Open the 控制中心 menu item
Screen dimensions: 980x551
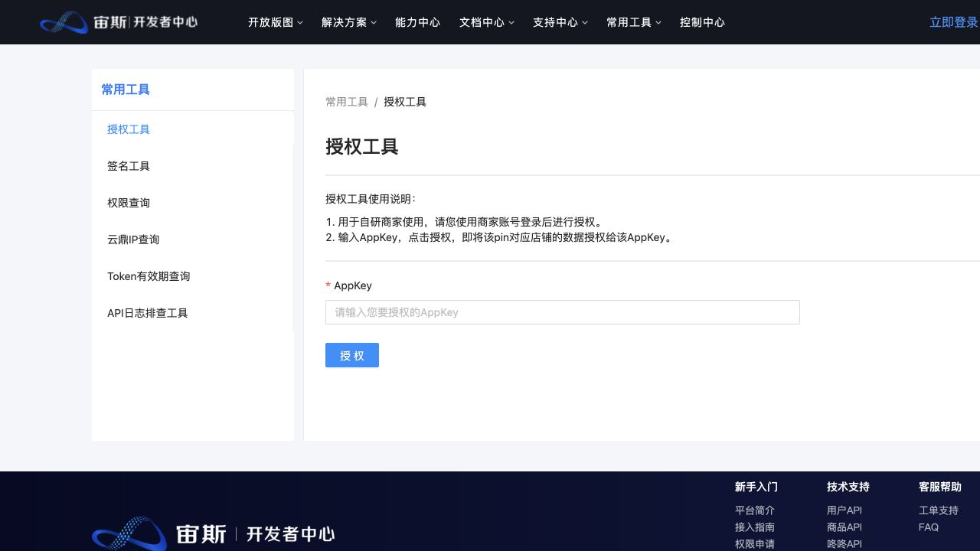702,22
